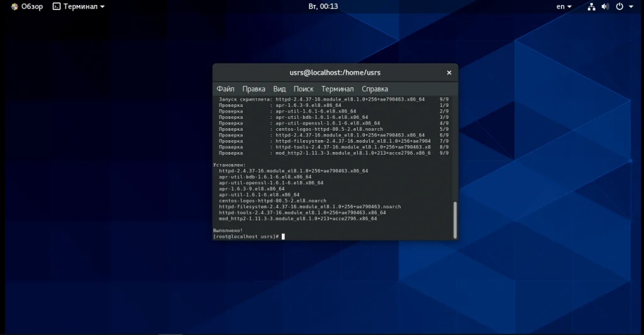
Task: Click the terminal window vertical scrollbar thumb
Action: click(455, 220)
